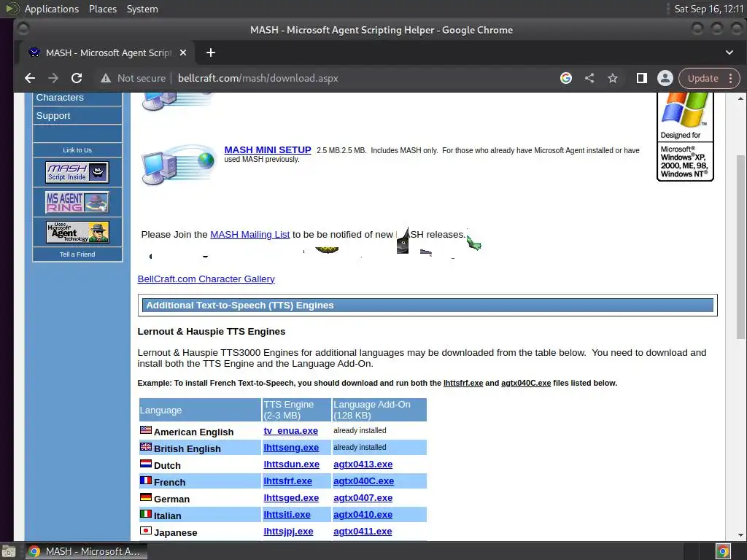Open the Chrome profile avatar
The image size is (747, 560).
click(x=665, y=78)
